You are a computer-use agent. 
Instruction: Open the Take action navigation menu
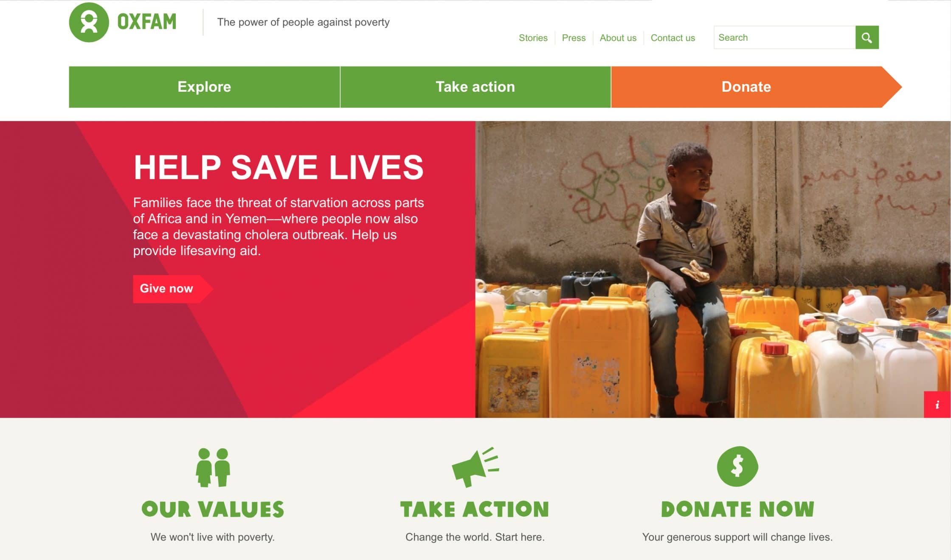pos(475,87)
